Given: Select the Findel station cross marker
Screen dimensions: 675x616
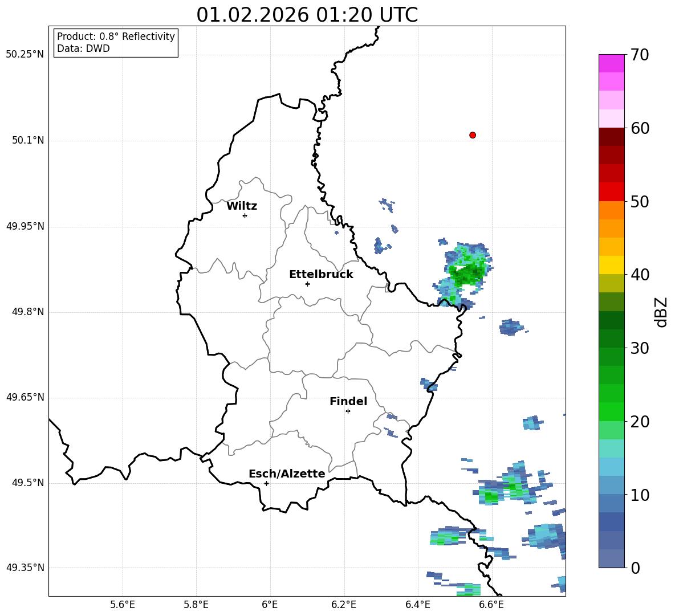Looking at the screenshot, I should [348, 411].
